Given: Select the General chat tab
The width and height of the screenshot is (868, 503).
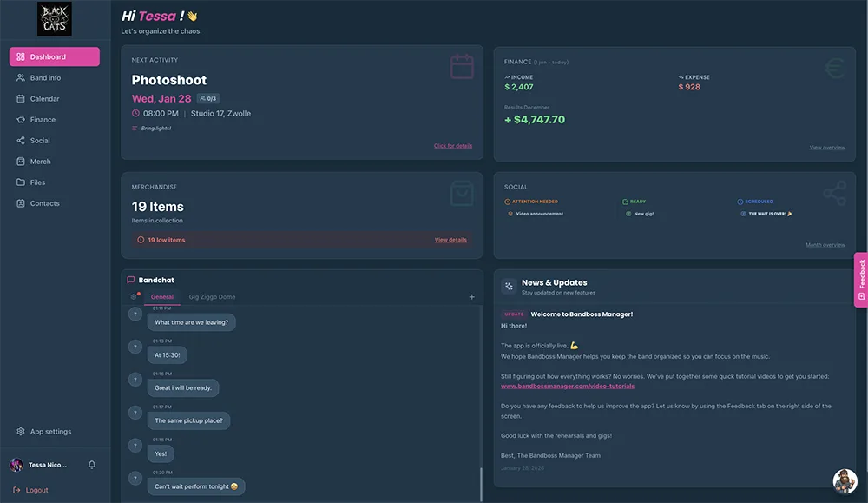Looking at the screenshot, I should tap(162, 297).
